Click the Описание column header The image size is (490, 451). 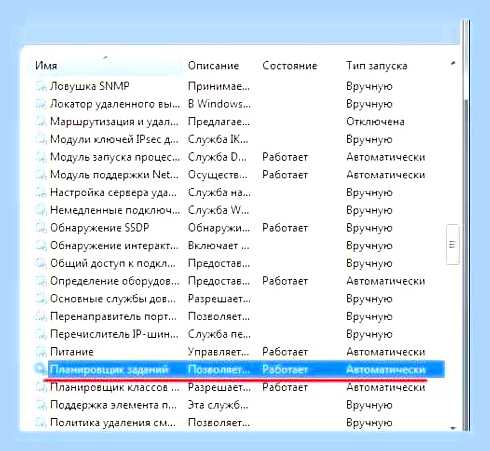tap(213, 66)
